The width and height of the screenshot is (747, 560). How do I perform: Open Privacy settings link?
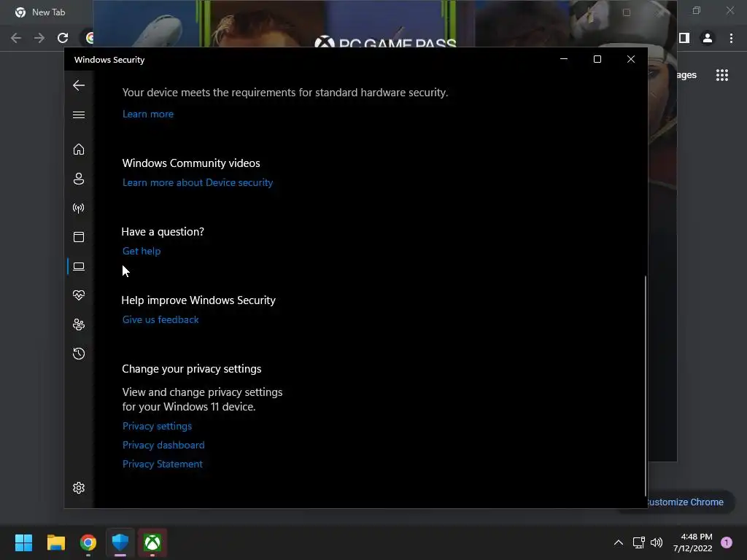(158, 426)
